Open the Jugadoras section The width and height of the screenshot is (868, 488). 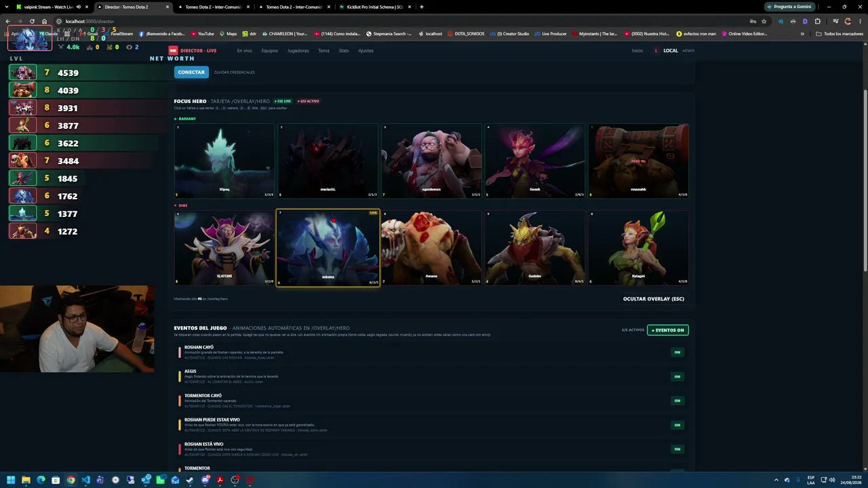tap(298, 50)
